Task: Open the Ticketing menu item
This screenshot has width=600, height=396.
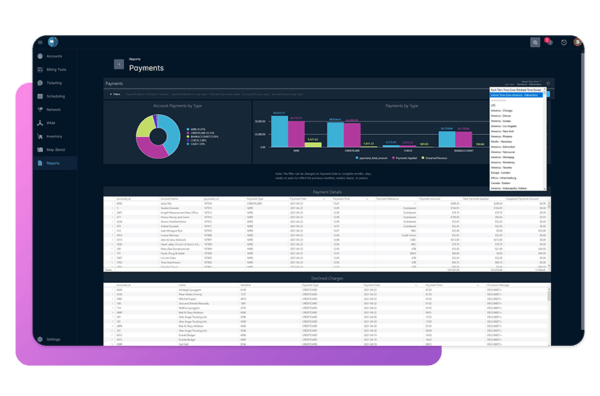Action: pyautogui.click(x=54, y=83)
